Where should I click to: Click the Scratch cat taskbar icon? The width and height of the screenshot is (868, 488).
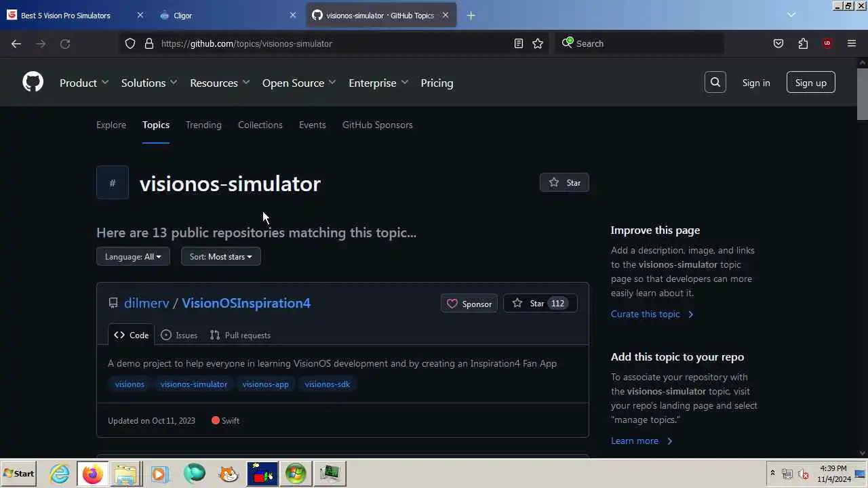click(229, 474)
